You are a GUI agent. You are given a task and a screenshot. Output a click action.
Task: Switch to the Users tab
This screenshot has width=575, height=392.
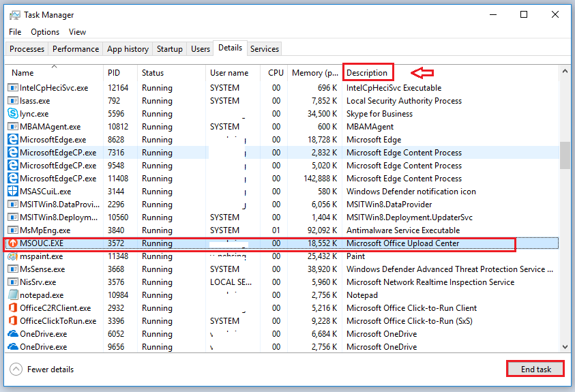click(x=201, y=49)
